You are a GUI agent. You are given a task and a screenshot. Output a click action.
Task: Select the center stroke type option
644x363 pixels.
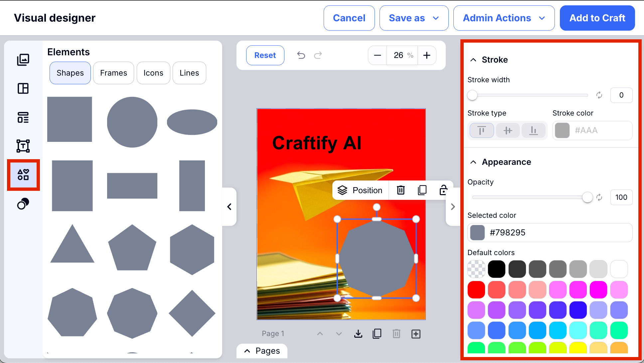click(507, 130)
